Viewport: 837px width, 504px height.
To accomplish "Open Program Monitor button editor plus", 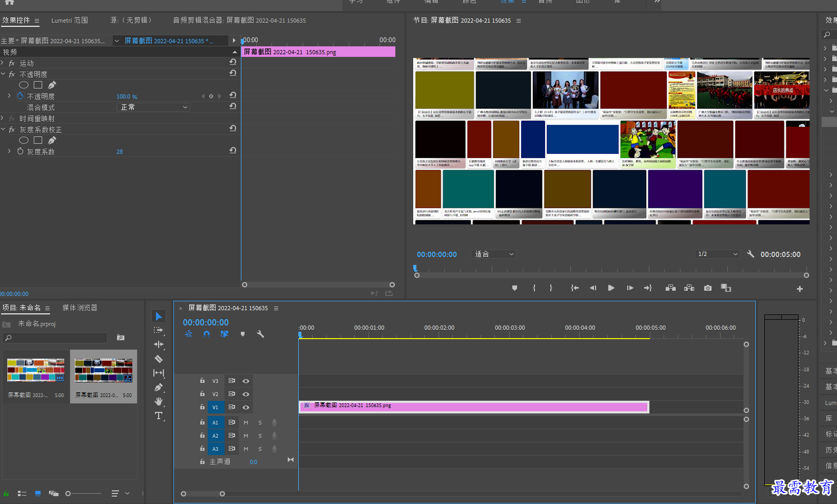I will 800,289.
